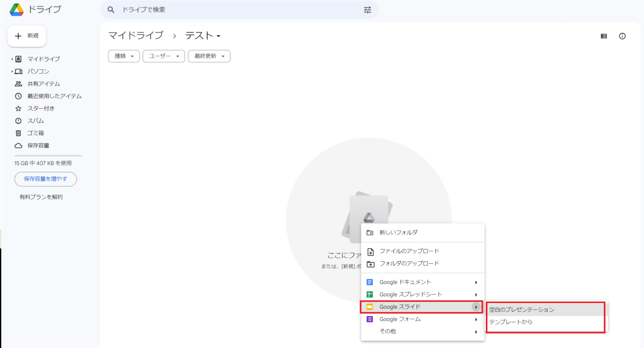Expand the パソコン tree arrow
The image size is (644, 348).
(x=12, y=71)
